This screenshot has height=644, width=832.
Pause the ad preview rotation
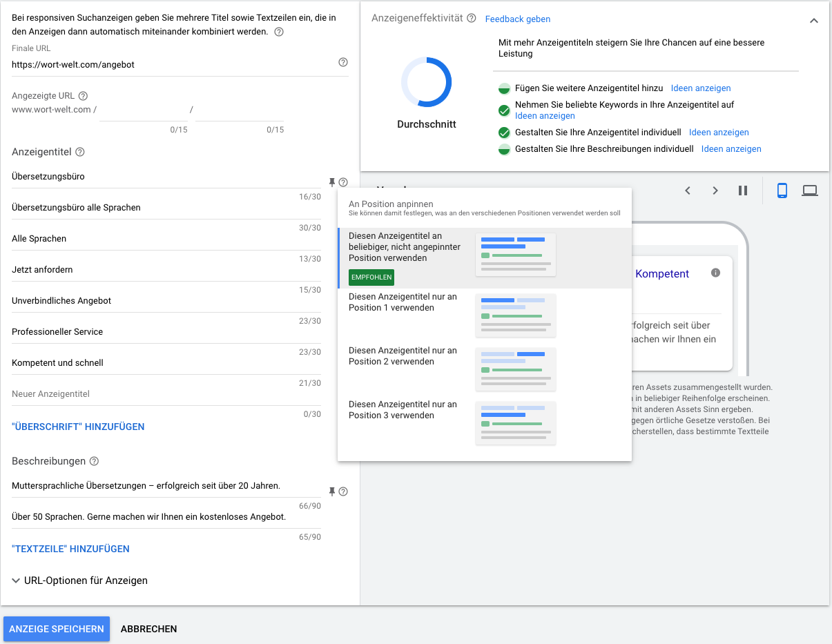click(x=743, y=191)
